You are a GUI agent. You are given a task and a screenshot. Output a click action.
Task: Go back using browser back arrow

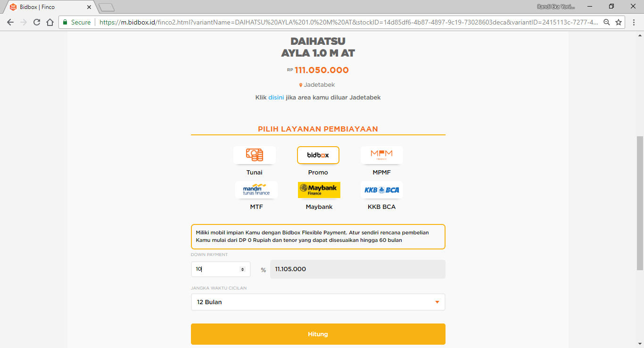[x=10, y=22]
